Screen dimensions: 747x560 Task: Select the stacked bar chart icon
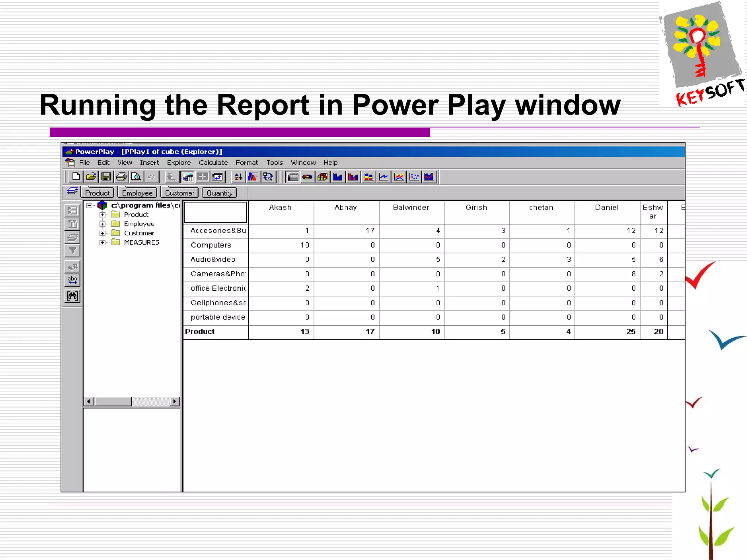click(x=368, y=178)
